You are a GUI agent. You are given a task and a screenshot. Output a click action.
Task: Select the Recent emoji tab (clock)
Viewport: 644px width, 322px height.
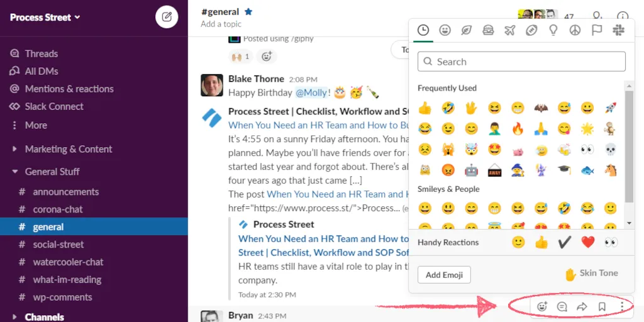(x=423, y=30)
